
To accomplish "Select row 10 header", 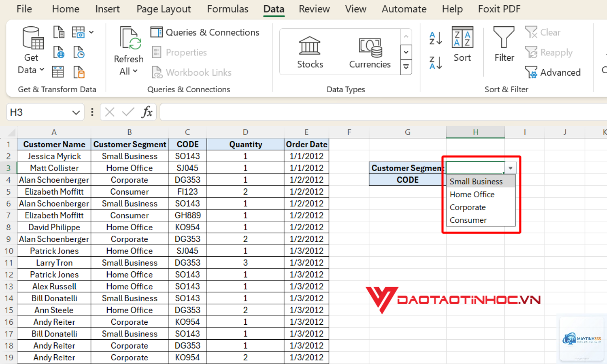I will click(8, 251).
